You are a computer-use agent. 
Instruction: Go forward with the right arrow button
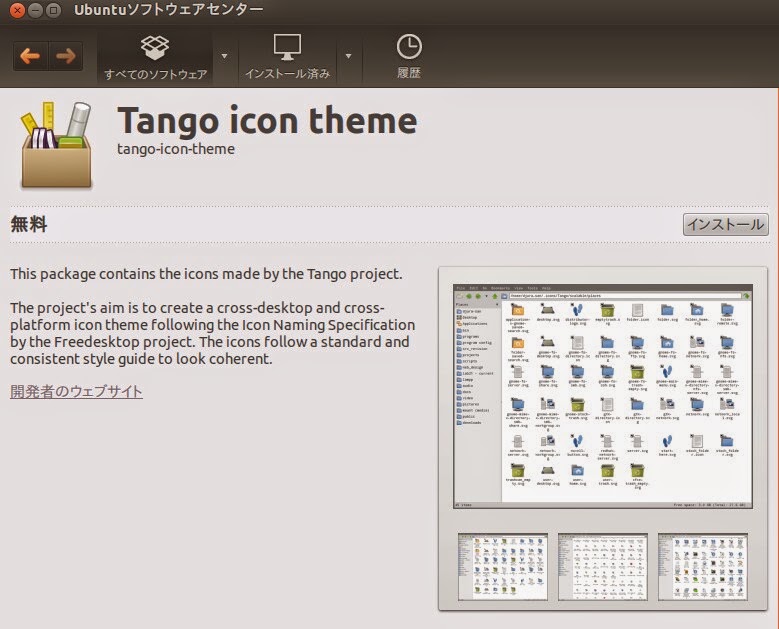66,56
